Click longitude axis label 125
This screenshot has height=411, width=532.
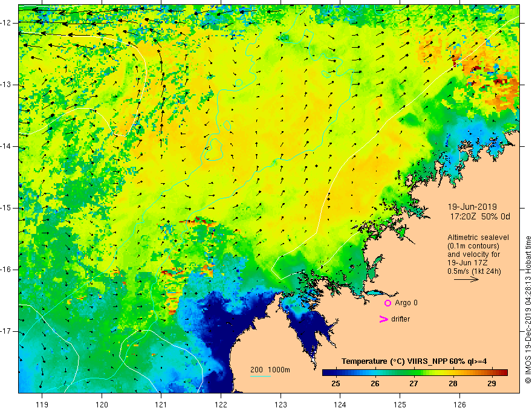tap(400, 404)
